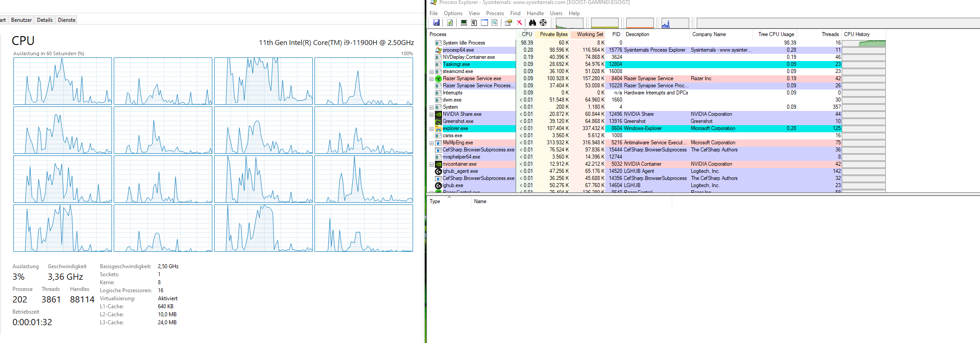The width and height of the screenshot is (980, 343).
Task: Sort by Working Set column header
Action: [x=588, y=34]
